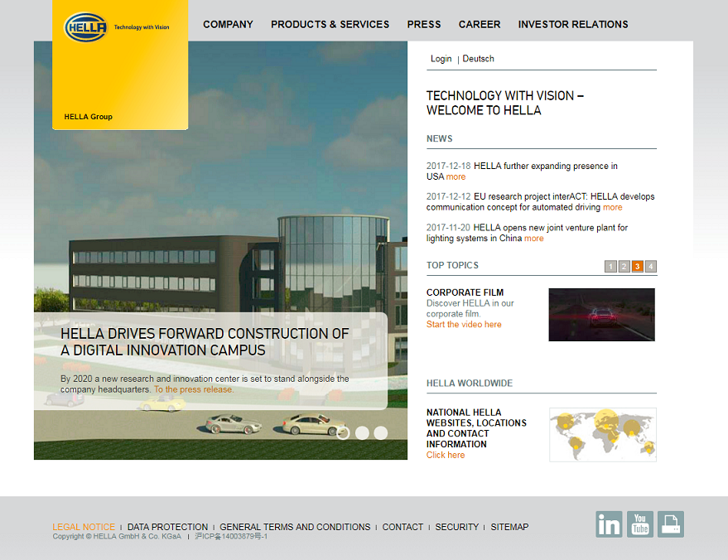Open the Company menu

tap(228, 24)
